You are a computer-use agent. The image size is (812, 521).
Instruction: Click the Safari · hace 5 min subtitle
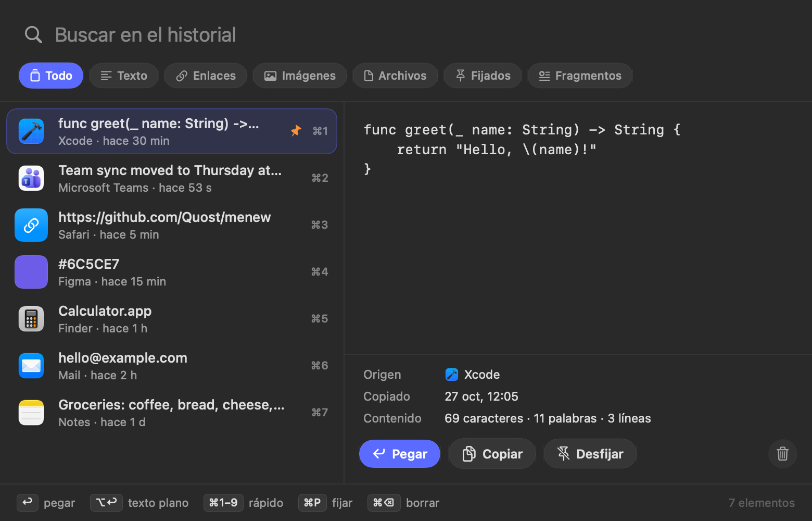click(109, 235)
